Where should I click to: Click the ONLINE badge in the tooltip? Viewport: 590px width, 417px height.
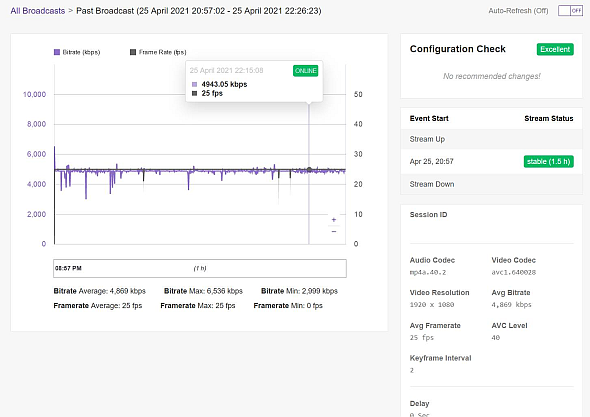(x=306, y=71)
